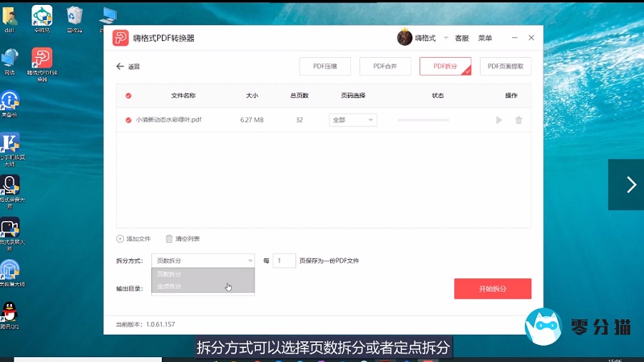Click the 清空列表 trash icon

click(169, 239)
